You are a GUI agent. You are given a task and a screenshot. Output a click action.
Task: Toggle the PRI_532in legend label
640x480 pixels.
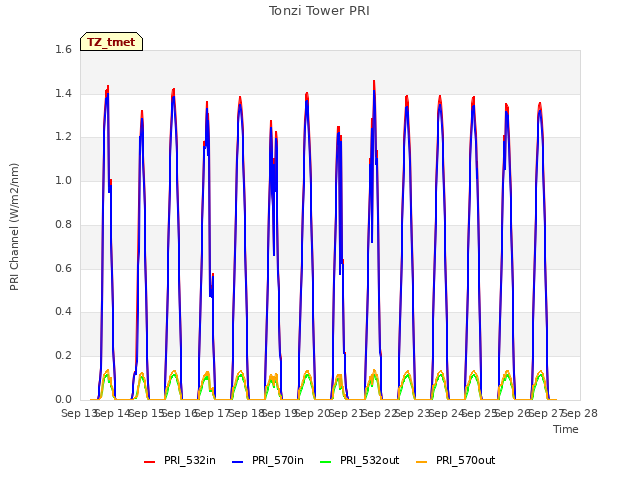tap(190, 460)
